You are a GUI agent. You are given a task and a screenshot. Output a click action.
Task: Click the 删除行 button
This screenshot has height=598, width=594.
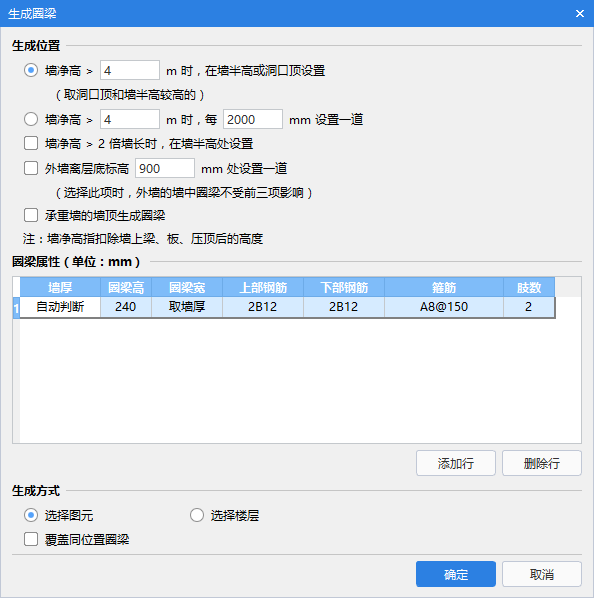coord(541,463)
